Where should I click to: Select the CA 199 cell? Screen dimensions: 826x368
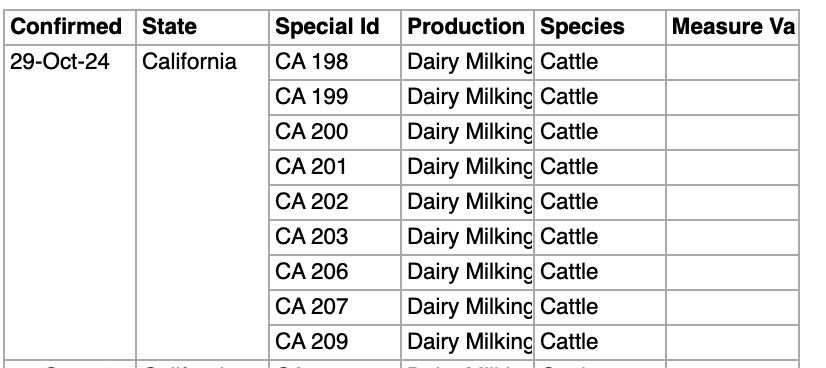(335, 97)
